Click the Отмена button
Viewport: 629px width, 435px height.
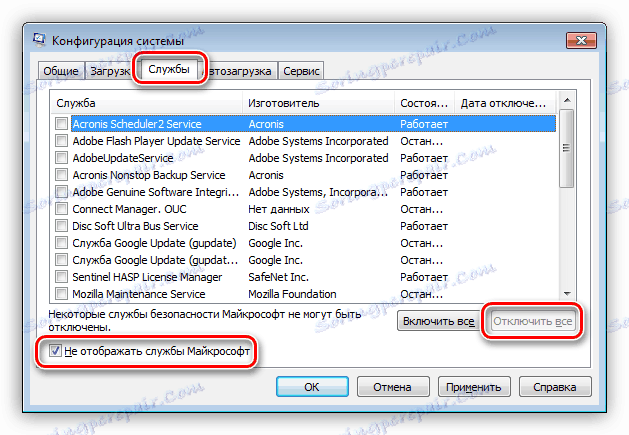(392, 387)
